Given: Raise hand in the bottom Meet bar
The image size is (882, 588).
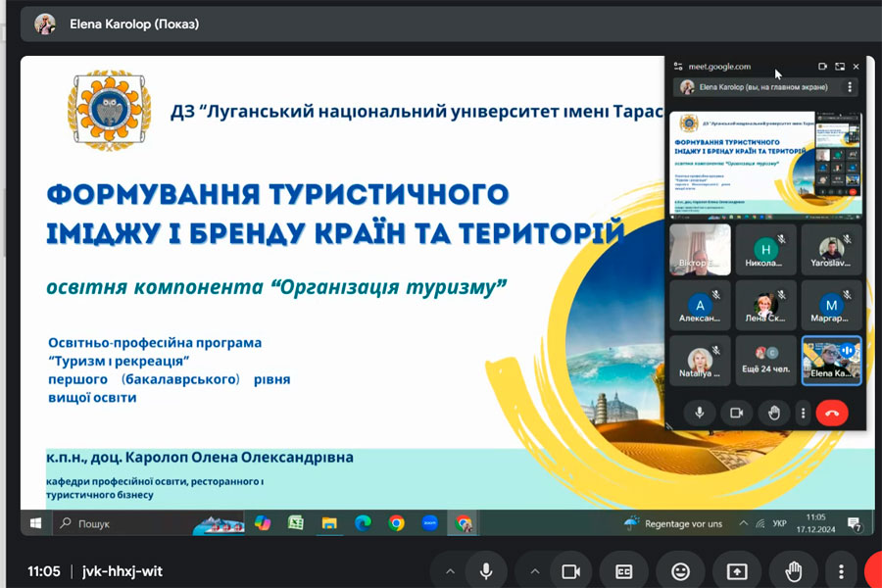Looking at the screenshot, I should 792,571.
